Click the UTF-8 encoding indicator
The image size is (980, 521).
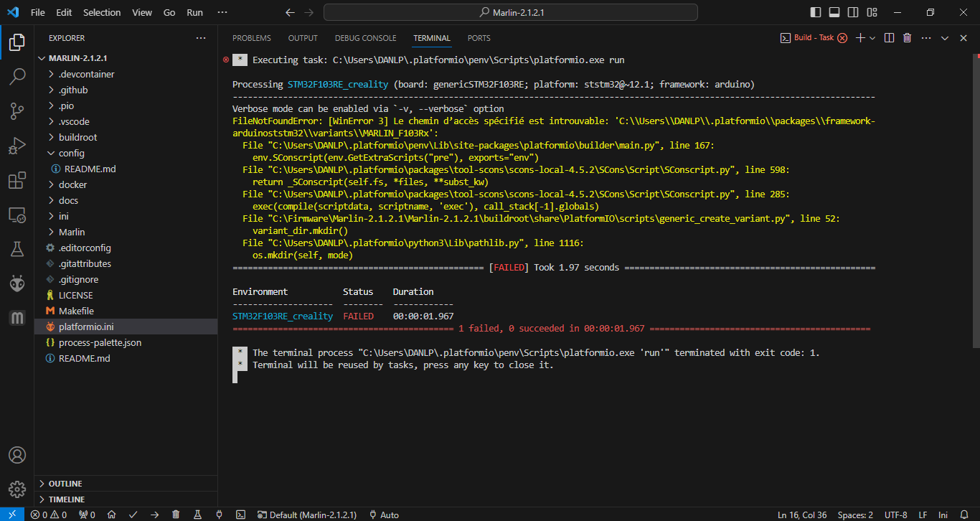[895, 515]
